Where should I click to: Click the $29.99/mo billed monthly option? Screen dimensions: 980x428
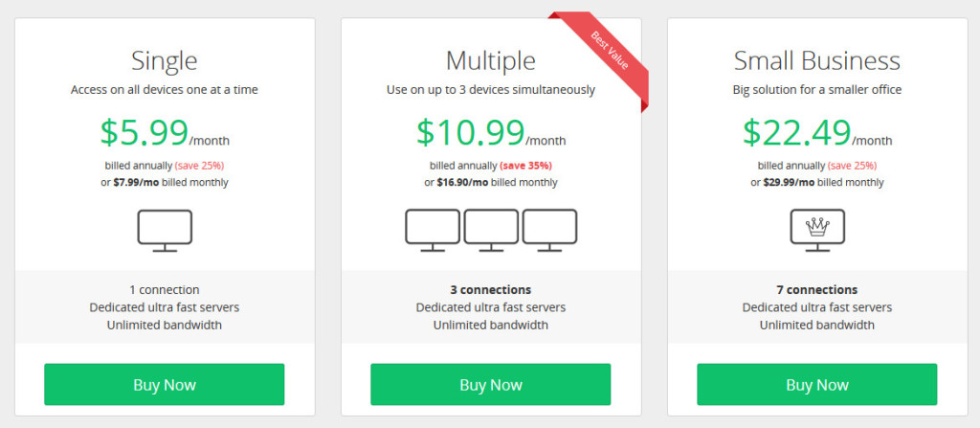pyautogui.click(x=817, y=183)
